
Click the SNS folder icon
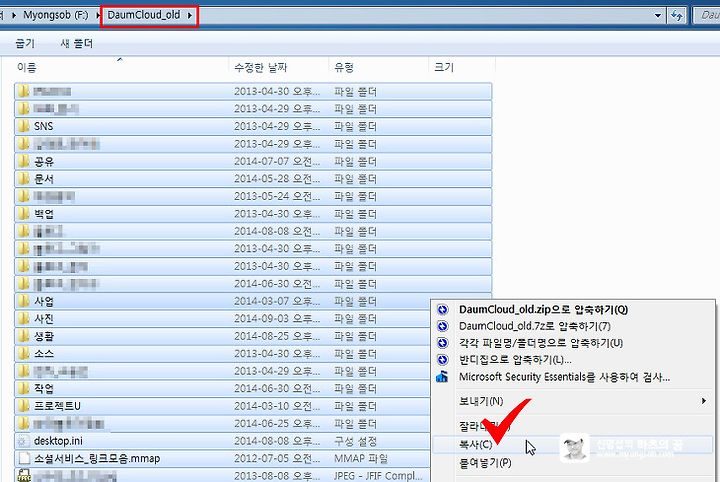pyautogui.click(x=23, y=126)
